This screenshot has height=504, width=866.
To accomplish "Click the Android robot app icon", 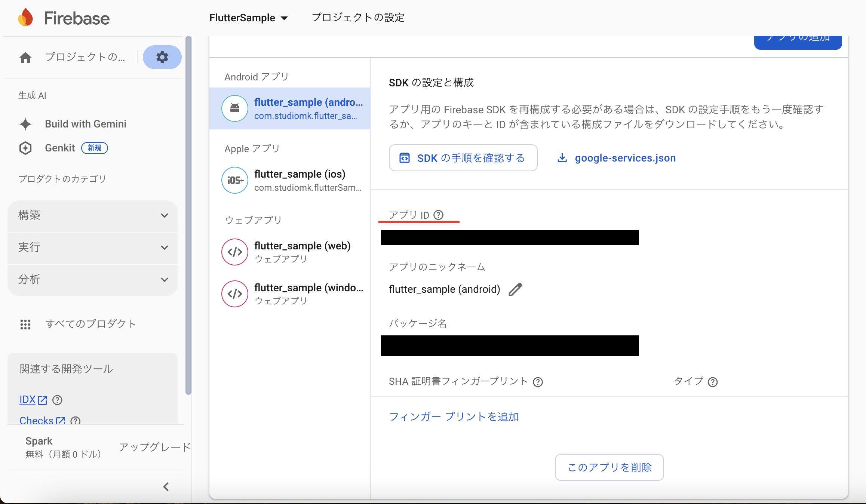I will (x=234, y=108).
